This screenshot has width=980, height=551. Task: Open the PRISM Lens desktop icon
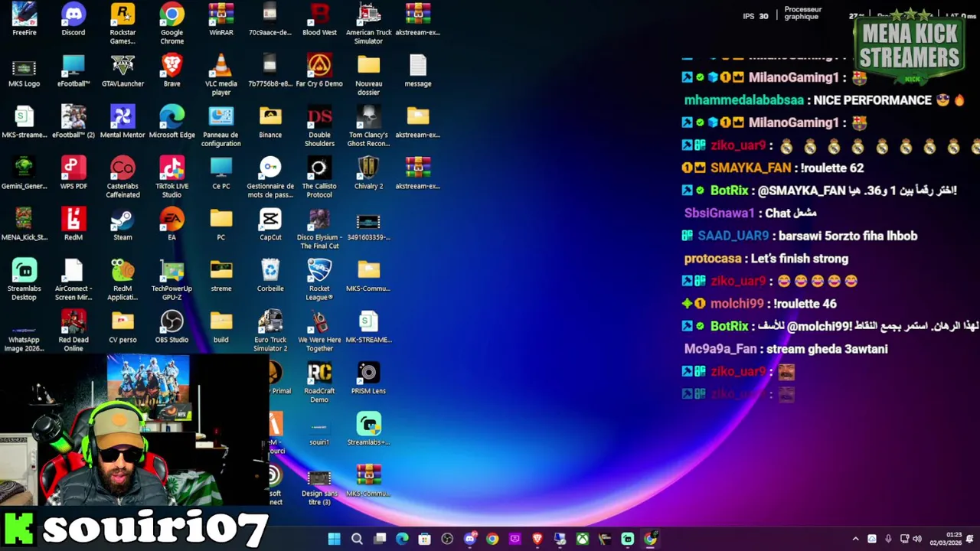pyautogui.click(x=368, y=378)
